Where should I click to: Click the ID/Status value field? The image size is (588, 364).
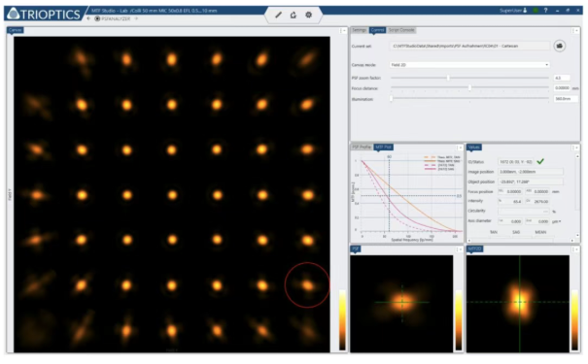tap(516, 162)
